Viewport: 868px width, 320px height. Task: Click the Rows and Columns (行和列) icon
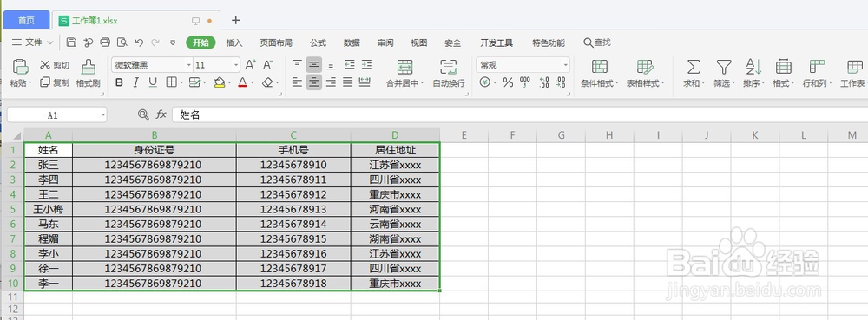point(817,67)
